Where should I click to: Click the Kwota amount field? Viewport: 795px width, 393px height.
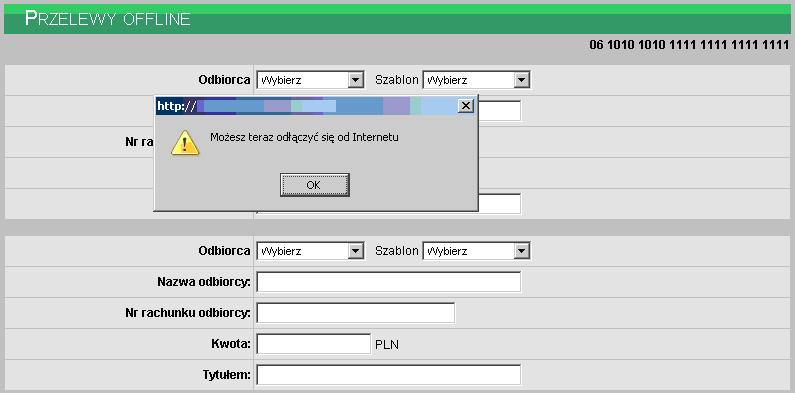(x=314, y=344)
